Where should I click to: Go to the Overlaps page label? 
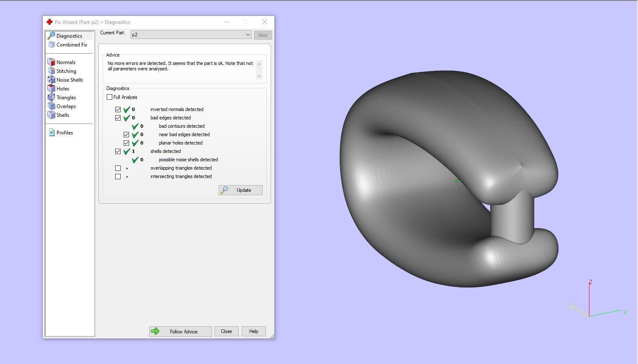point(66,106)
